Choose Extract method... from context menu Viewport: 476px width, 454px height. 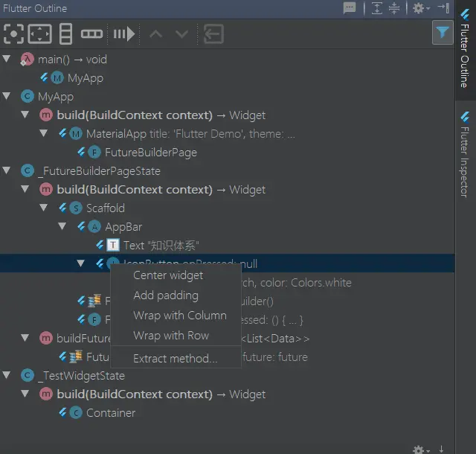pyautogui.click(x=176, y=359)
